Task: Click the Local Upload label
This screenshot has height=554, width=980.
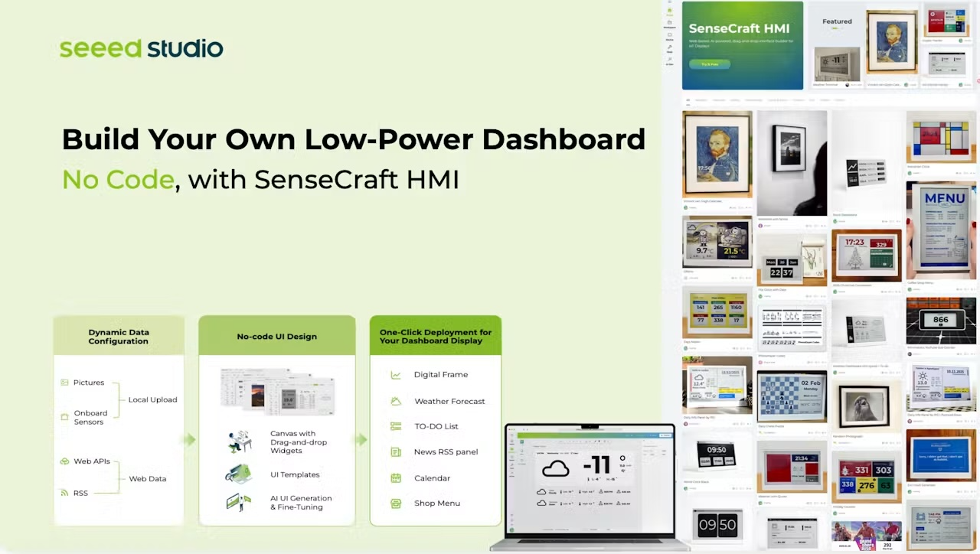Action: click(x=152, y=399)
